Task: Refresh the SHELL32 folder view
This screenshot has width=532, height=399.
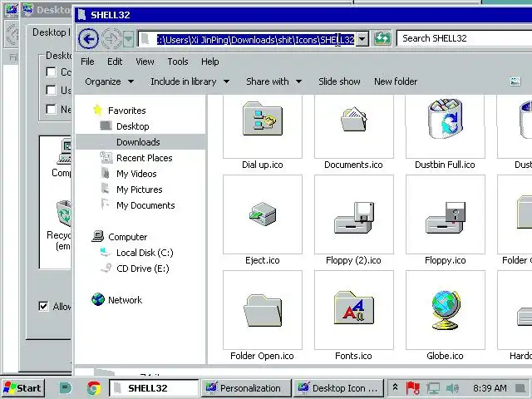Action: pyautogui.click(x=382, y=39)
